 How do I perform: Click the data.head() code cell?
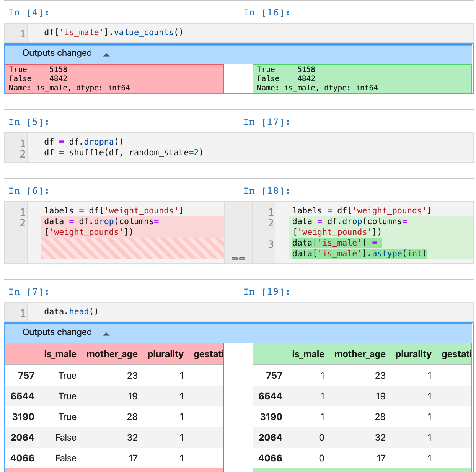point(71,312)
